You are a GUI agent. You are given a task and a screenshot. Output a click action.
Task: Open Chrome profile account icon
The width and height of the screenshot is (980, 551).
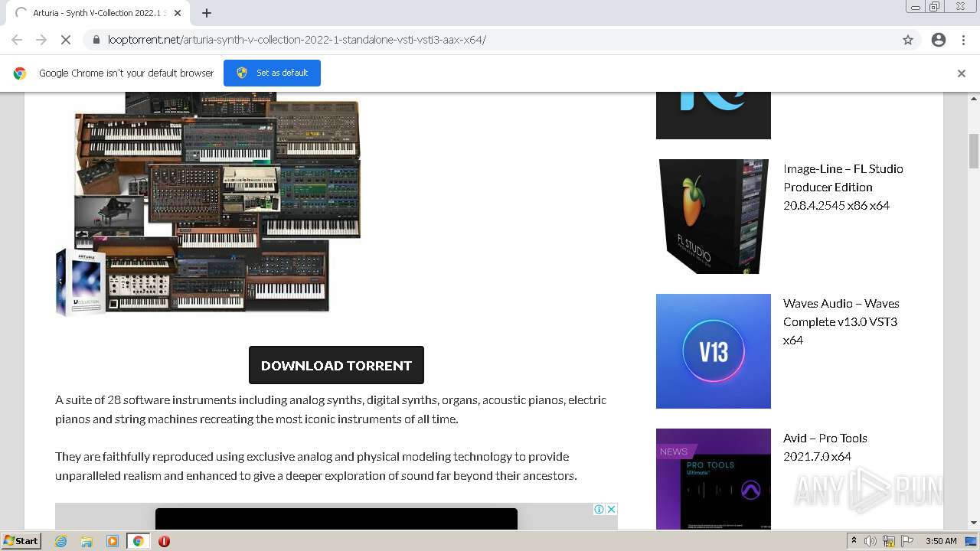point(939,40)
